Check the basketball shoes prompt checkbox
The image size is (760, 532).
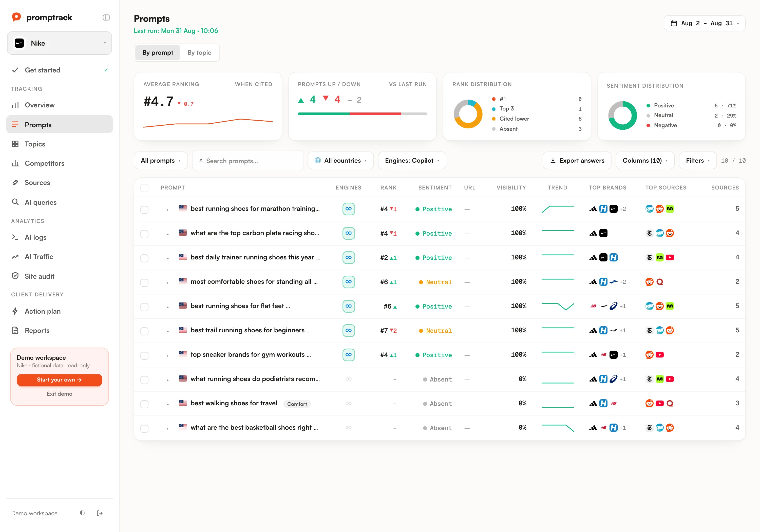[x=144, y=429]
